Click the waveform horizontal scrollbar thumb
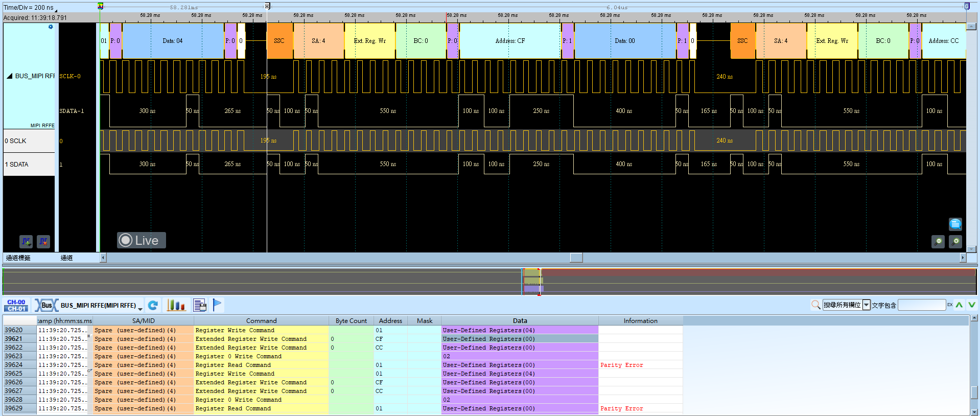The height and width of the screenshot is (416, 980). (x=576, y=258)
